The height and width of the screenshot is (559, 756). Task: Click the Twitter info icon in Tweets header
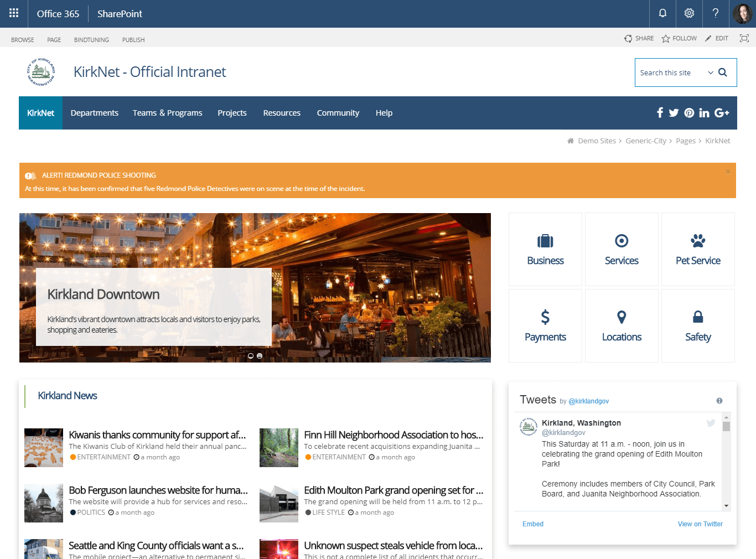click(x=719, y=401)
